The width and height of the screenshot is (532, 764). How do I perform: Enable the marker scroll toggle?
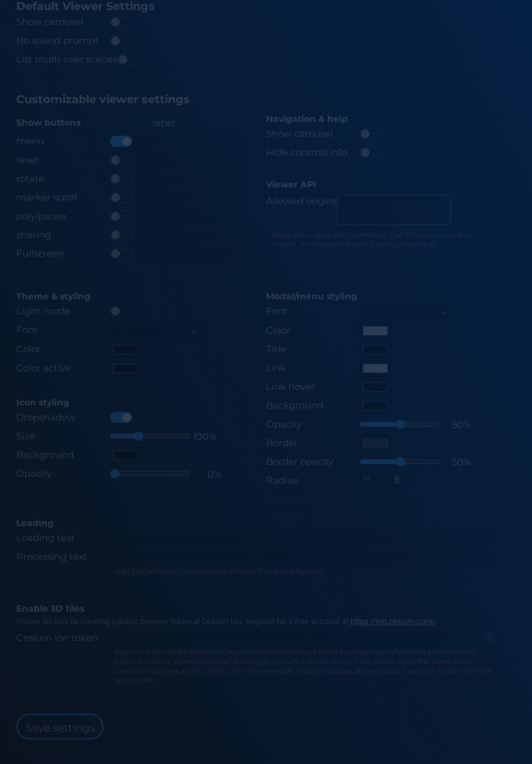click(121, 197)
